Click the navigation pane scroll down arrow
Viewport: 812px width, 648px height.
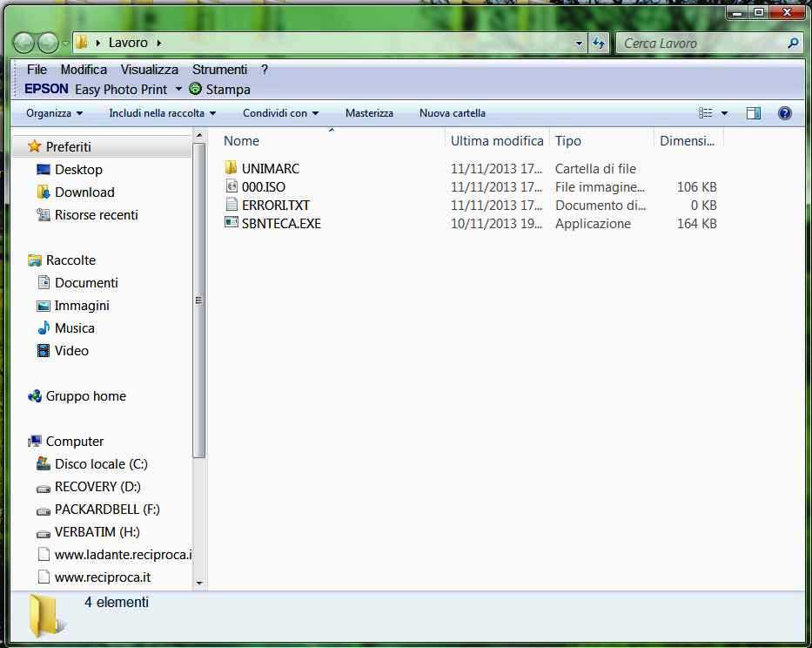point(198,584)
